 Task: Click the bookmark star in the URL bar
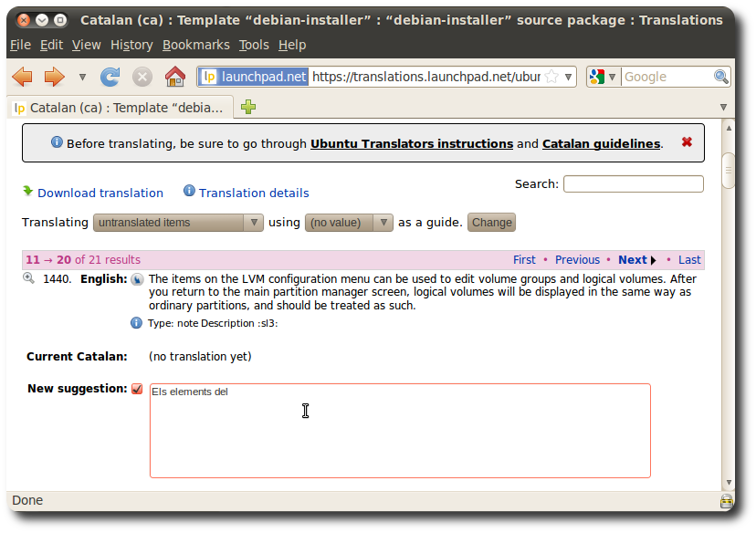[551, 78]
